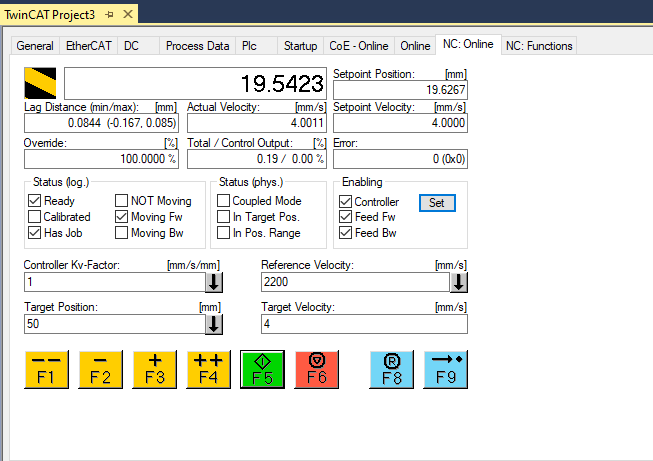Click the Target Velocity input field
The image size is (653, 461).
364,324
